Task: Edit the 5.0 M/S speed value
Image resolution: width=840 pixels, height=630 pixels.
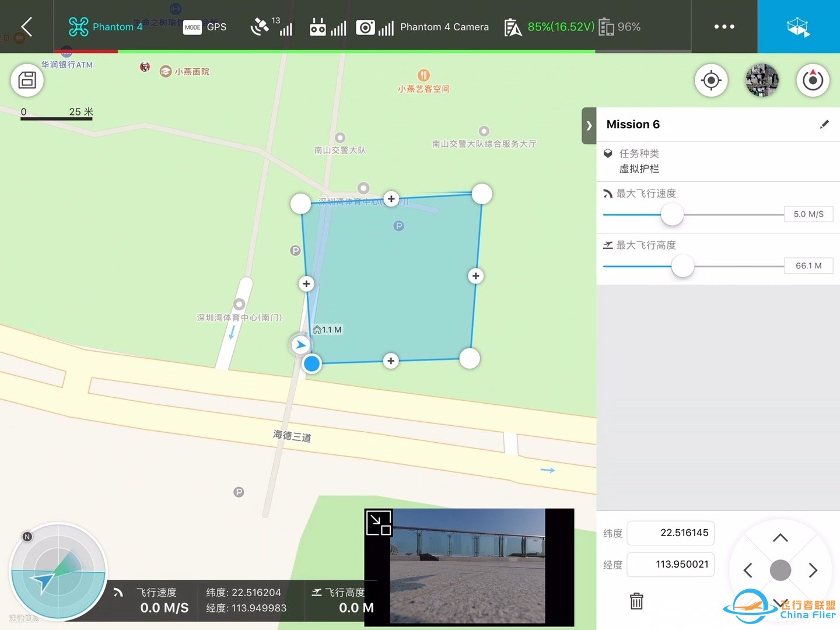Action: 808,214
